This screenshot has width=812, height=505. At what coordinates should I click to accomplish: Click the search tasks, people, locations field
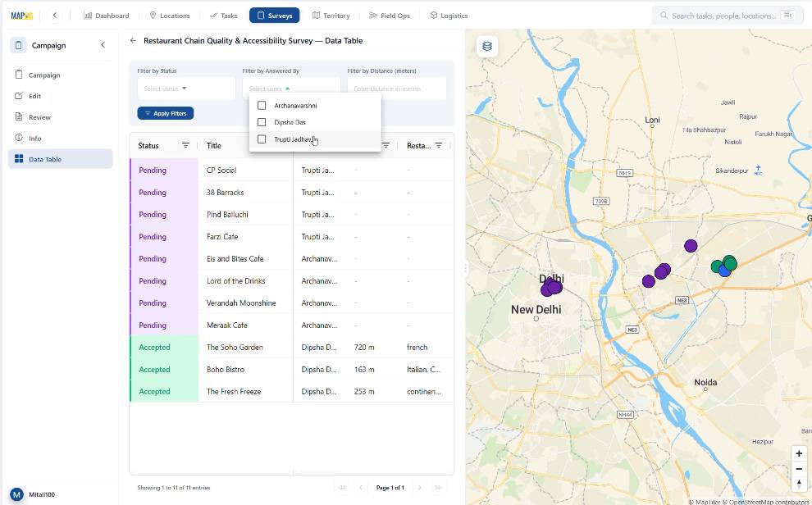(727, 16)
